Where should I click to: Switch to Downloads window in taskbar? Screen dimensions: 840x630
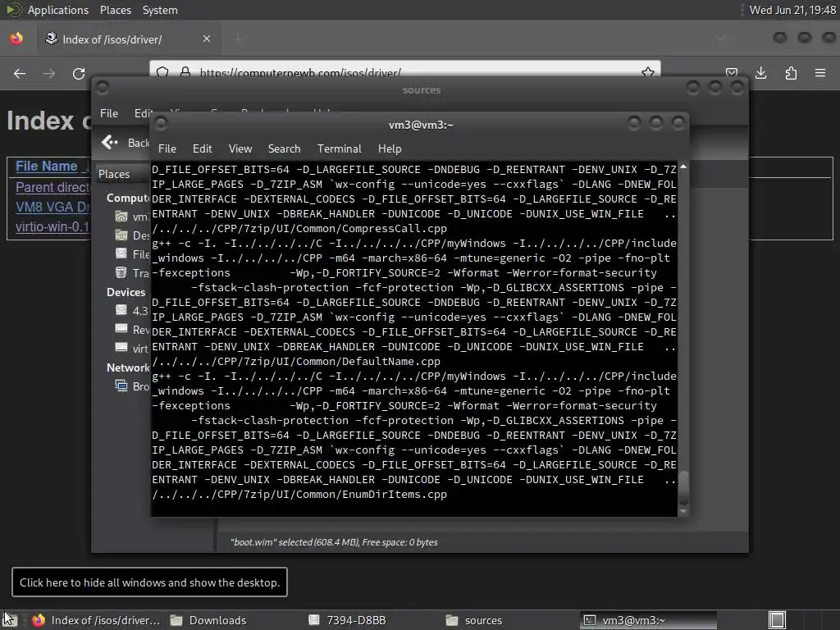point(209,620)
